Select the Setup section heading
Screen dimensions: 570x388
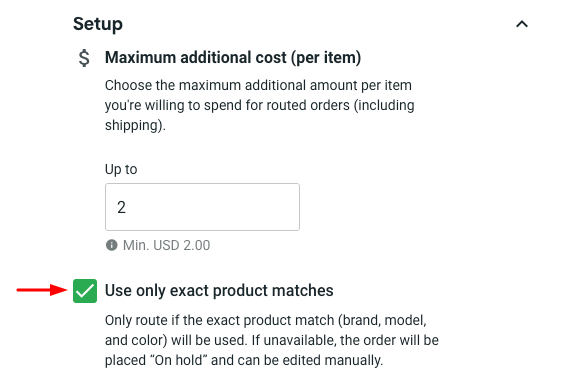coord(98,24)
